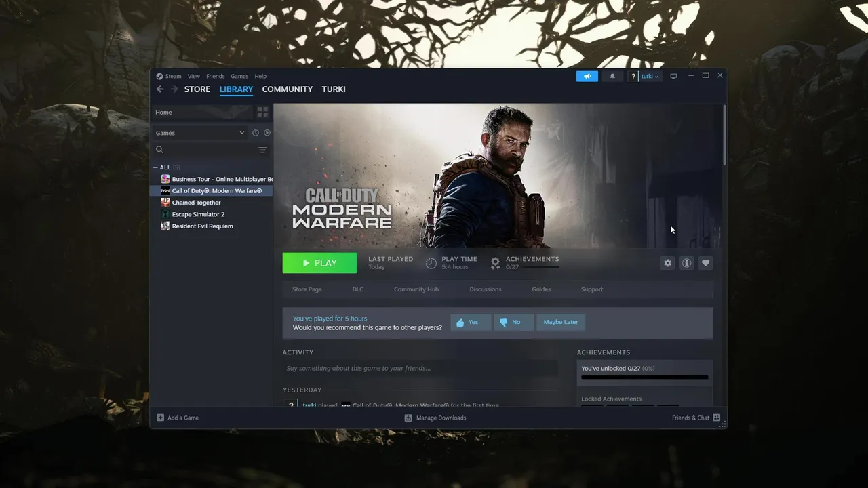Click the Locked Achievements label
Viewport: 868px width, 488px height.
click(611, 399)
